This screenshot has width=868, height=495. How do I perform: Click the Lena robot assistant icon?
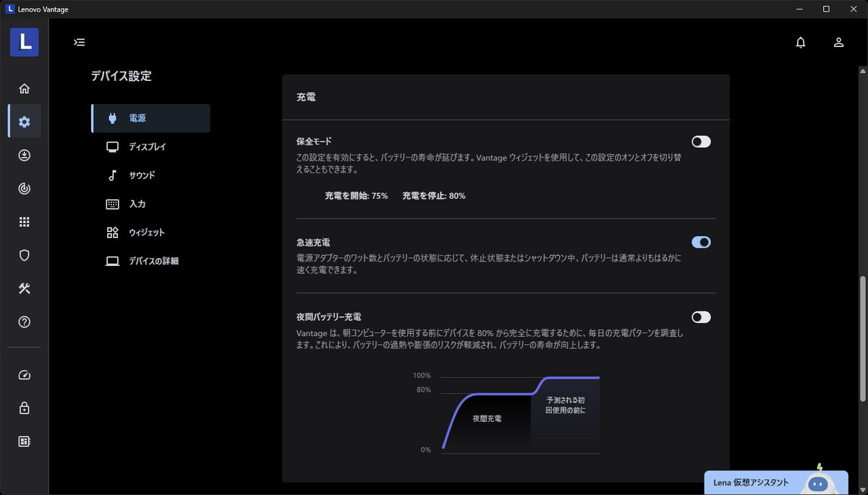(818, 480)
